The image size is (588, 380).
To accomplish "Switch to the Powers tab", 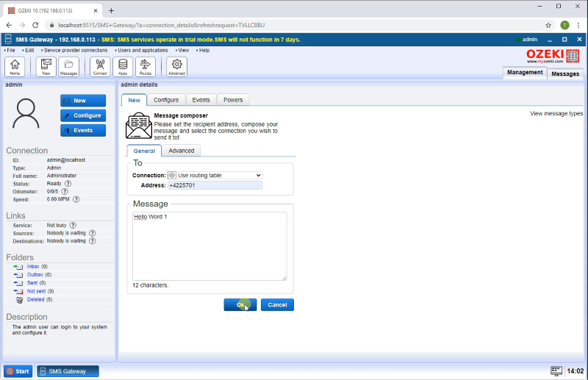I will click(233, 100).
